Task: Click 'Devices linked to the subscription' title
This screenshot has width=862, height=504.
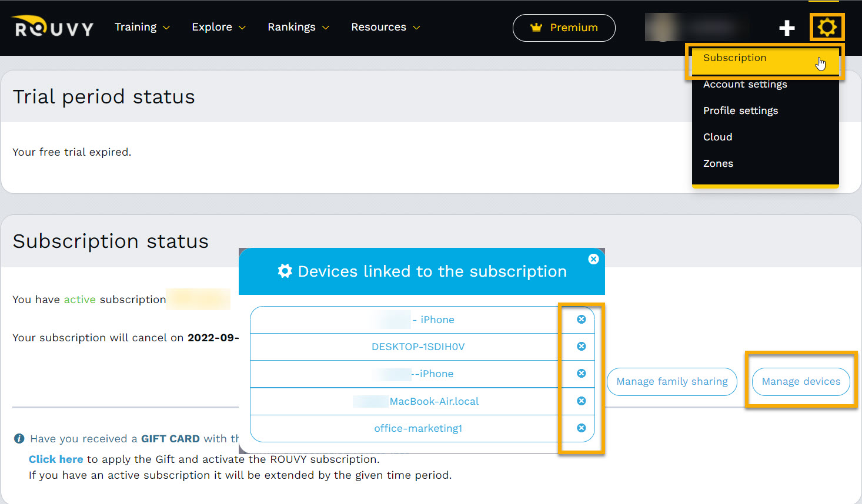Action: click(x=432, y=271)
